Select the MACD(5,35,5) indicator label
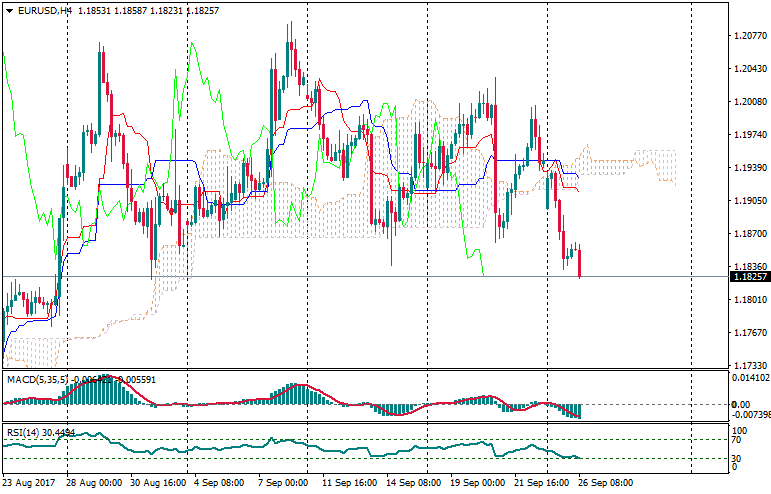Screen dimensions: 771x494 36,379
